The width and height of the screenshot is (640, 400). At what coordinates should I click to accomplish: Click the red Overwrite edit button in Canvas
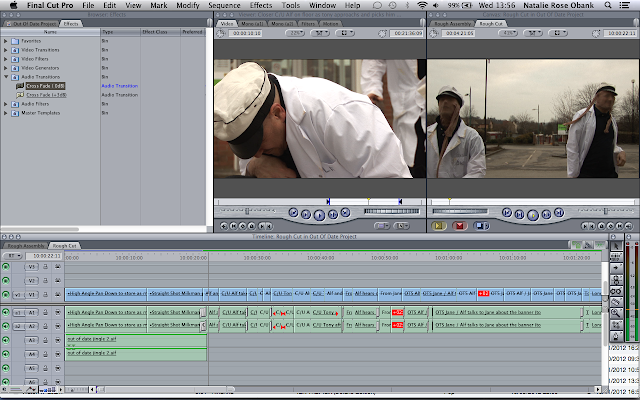click(x=460, y=226)
